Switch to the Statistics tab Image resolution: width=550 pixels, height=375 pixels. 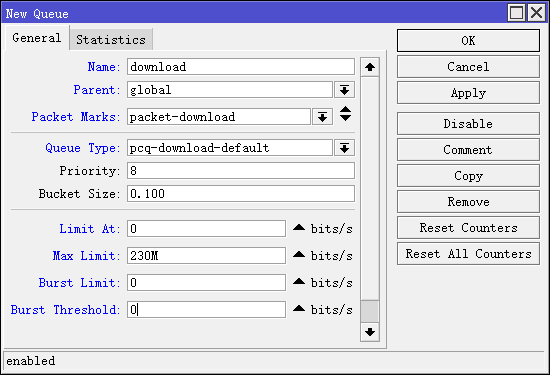click(x=111, y=39)
